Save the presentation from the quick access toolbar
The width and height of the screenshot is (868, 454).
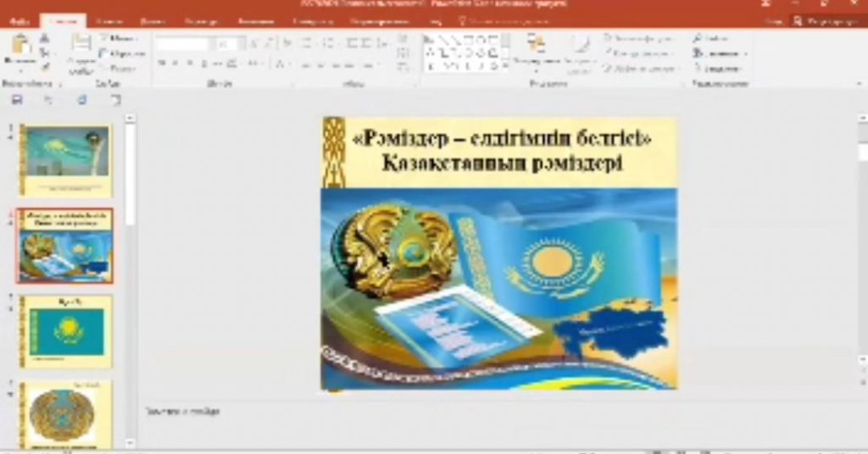click(x=17, y=100)
